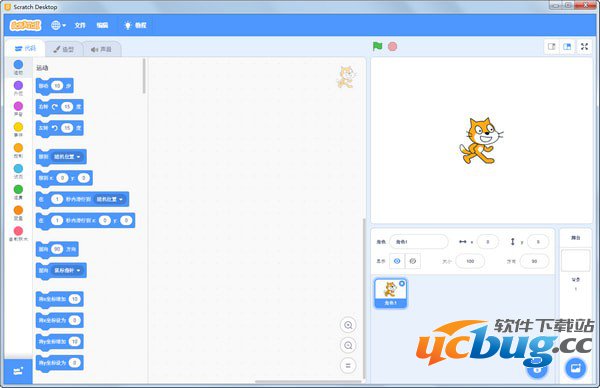Delete the cat sprite with its x button
This screenshot has width=600, height=388.
pyautogui.click(x=402, y=284)
